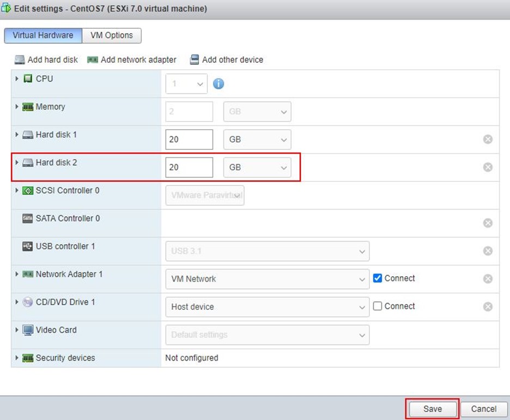Click Add other device

click(x=227, y=60)
